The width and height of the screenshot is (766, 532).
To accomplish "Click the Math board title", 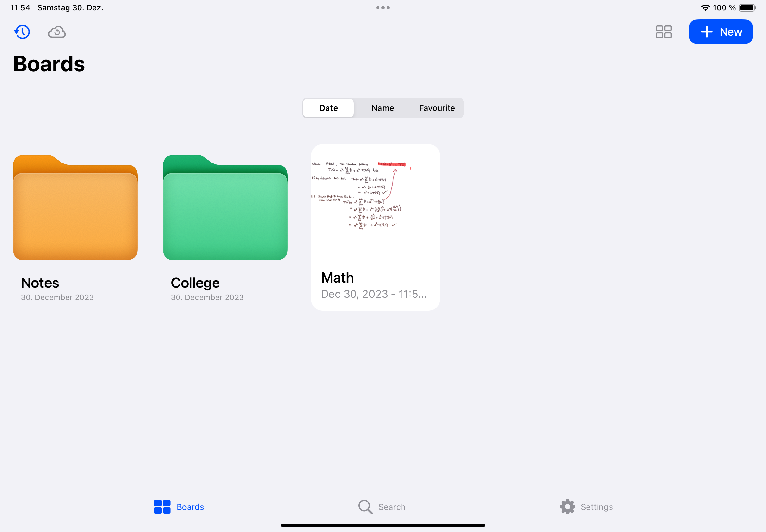I will click(x=337, y=278).
